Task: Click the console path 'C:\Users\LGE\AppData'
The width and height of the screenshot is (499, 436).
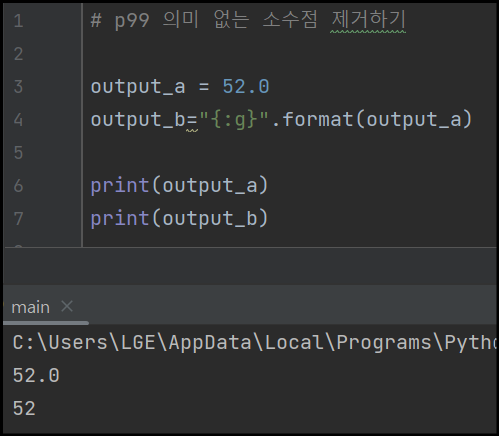Action: [132, 343]
